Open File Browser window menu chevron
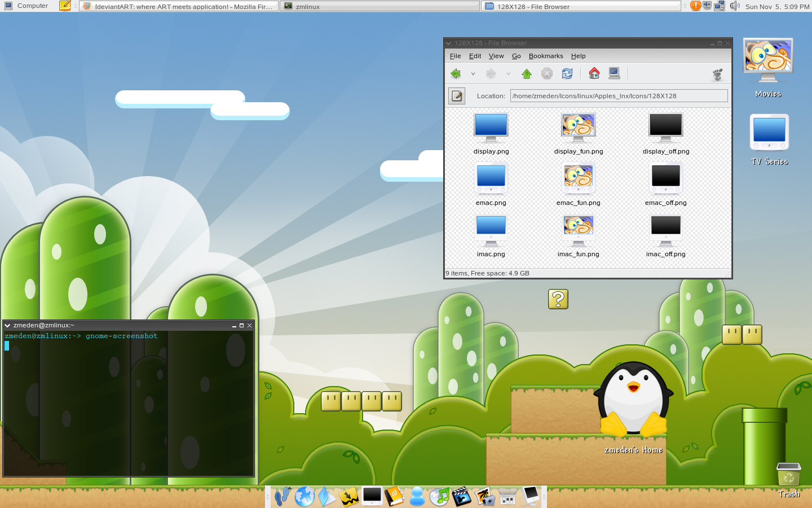 (x=448, y=43)
